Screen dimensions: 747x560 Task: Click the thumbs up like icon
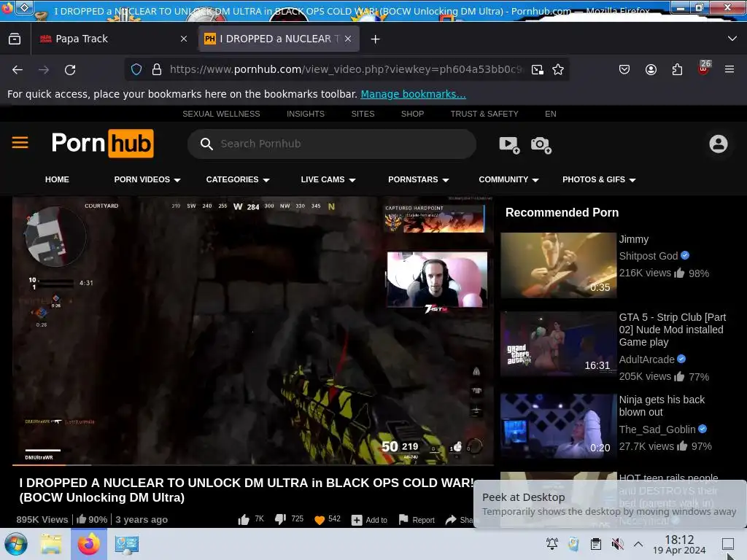244,519
